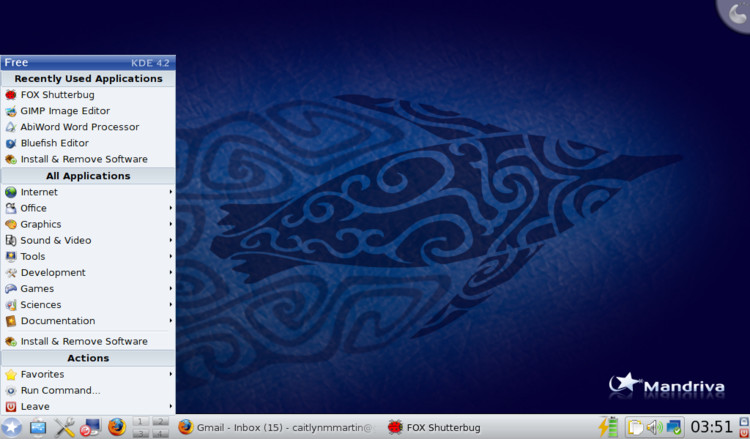This screenshot has width=750, height=439.
Task: Open the Leave submenu
Action: point(88,406)
